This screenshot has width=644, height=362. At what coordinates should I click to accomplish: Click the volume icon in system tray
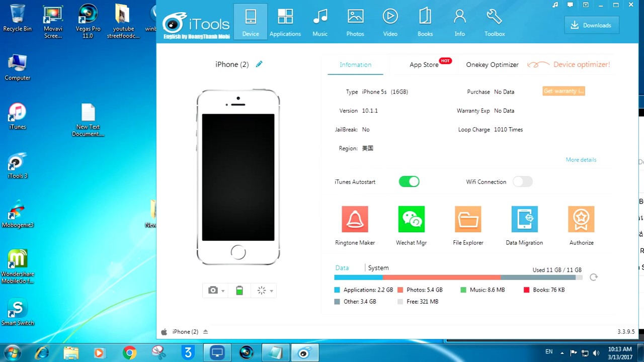pos(596,353)
